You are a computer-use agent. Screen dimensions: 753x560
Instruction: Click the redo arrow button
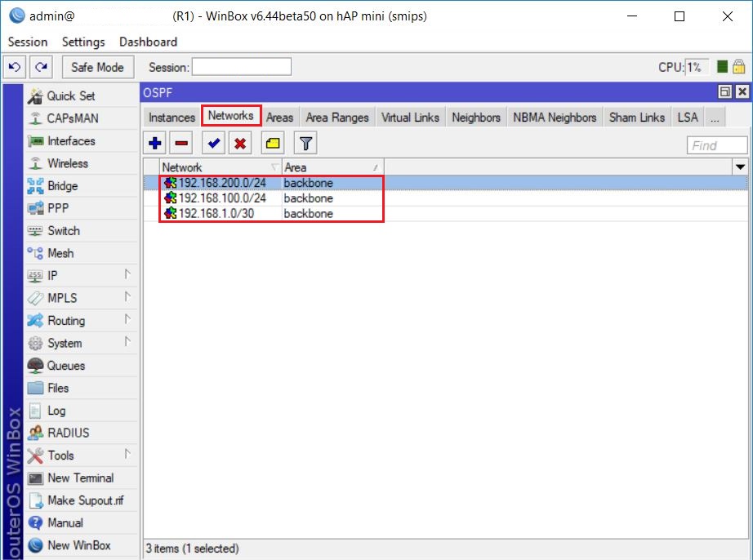[42, 67]
